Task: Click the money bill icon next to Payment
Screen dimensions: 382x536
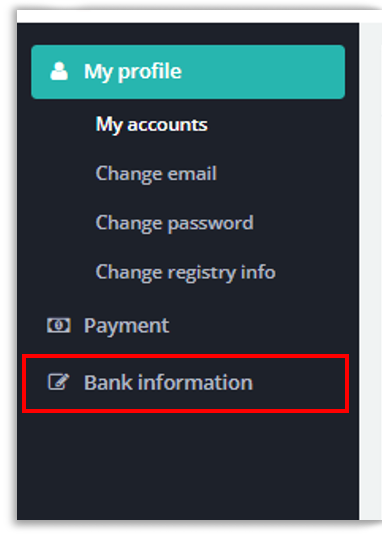Action: click(59, 325)
